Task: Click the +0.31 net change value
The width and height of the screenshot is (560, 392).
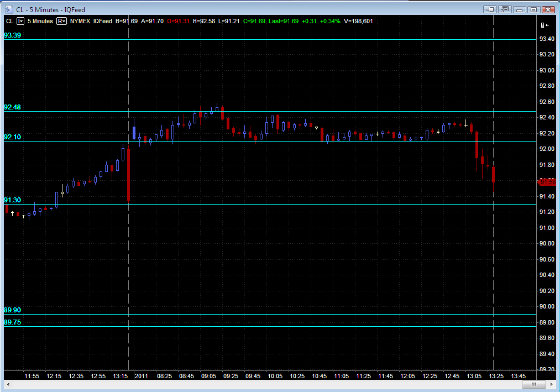Action: [x=309, y=21]
